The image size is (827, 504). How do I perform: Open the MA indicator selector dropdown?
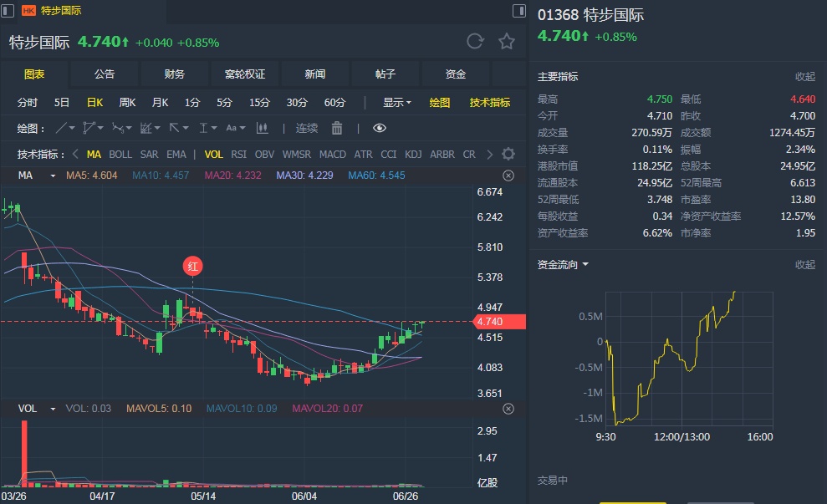[53, 176]
